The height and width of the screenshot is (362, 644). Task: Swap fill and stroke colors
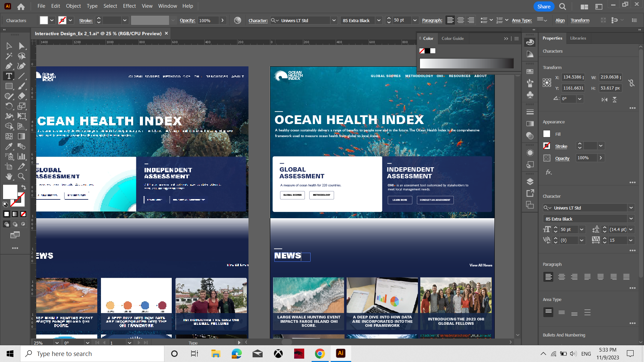[x=23, y=187]
